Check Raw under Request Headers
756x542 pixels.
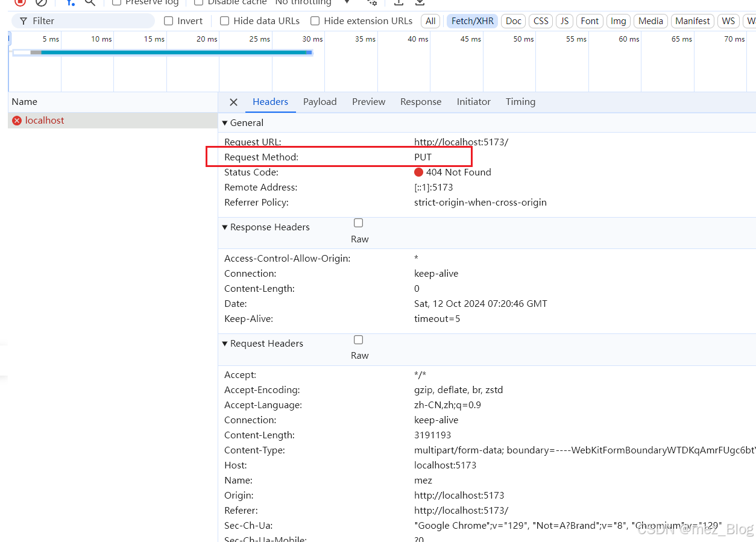[x=359, y=339]
